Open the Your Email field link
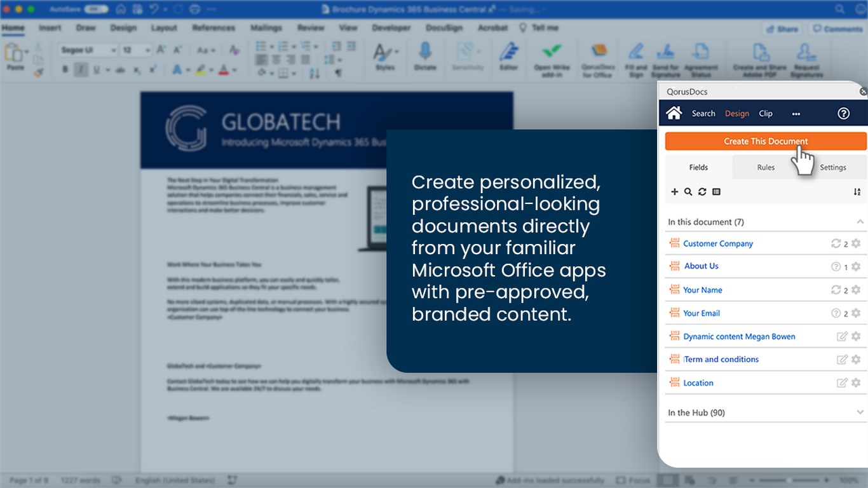This screenshot has width=868, height=488. point(702,313)
